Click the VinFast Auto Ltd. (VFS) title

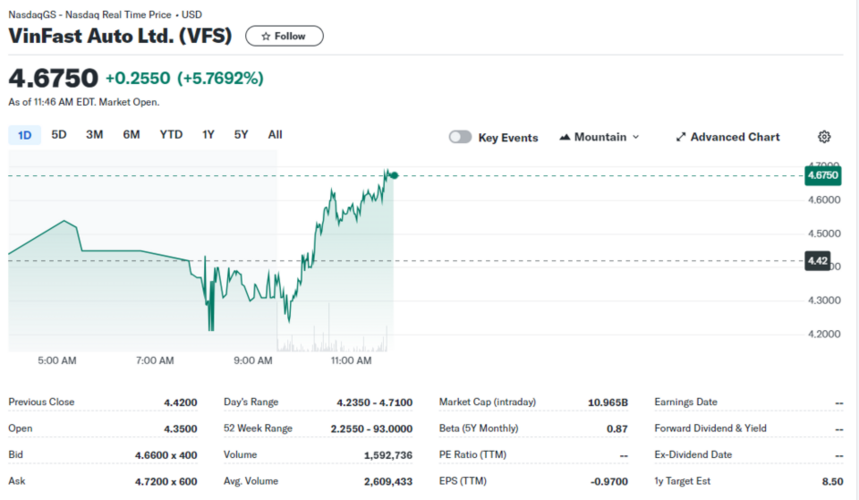tap(120, 36)
